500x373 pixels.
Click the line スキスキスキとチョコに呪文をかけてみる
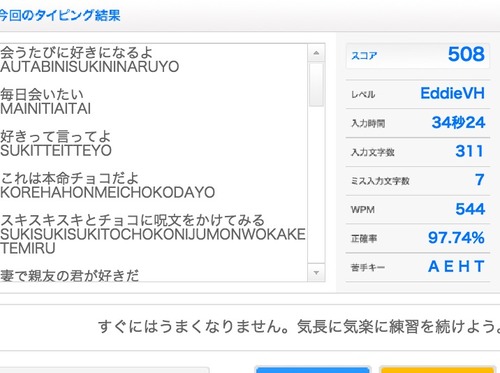tap(132, 220)
